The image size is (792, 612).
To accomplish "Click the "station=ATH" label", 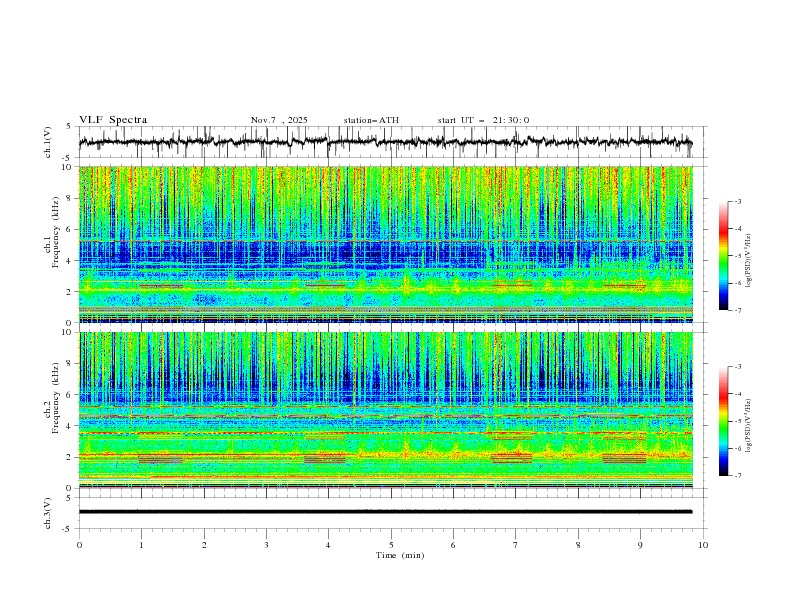I will (371, 120).
